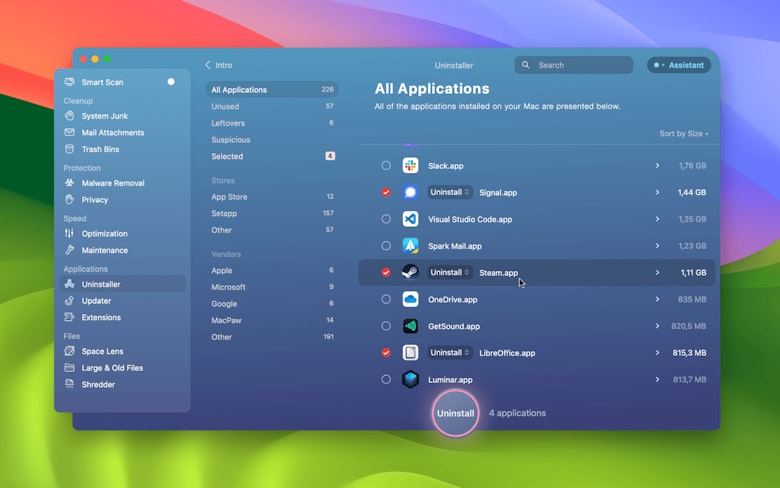Select the Spark Mail.app checkbox
The height and width of the screenshot is (488, 780).
click(x=386, y=245)
